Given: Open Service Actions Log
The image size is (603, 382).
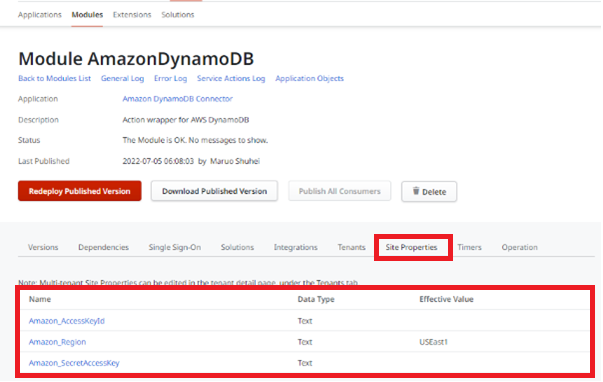Looking at the screenshot, I should [x=231, y=78].
